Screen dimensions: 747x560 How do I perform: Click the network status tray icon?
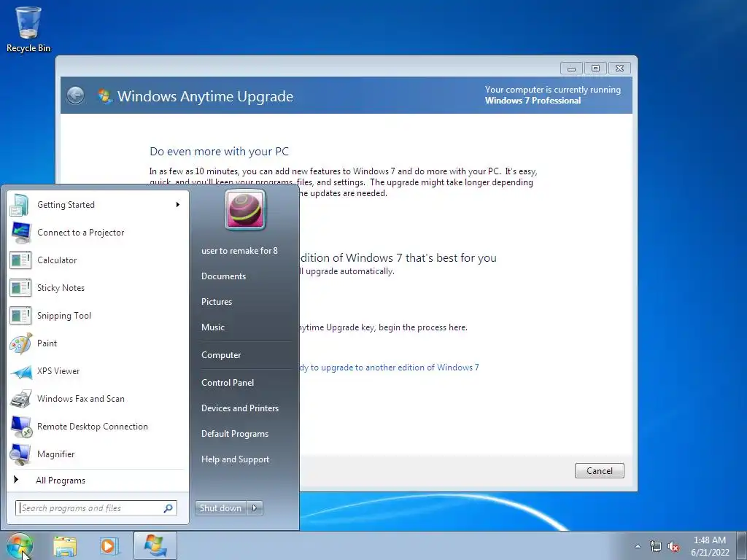coord(656,547)
